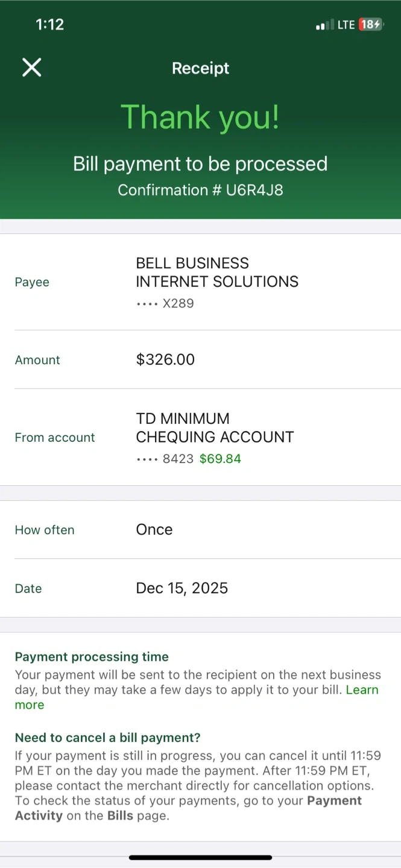Tap the green $69.84 account balance
Image resolution: width=401 pixels, height=868 pixels.
point(220,459)
